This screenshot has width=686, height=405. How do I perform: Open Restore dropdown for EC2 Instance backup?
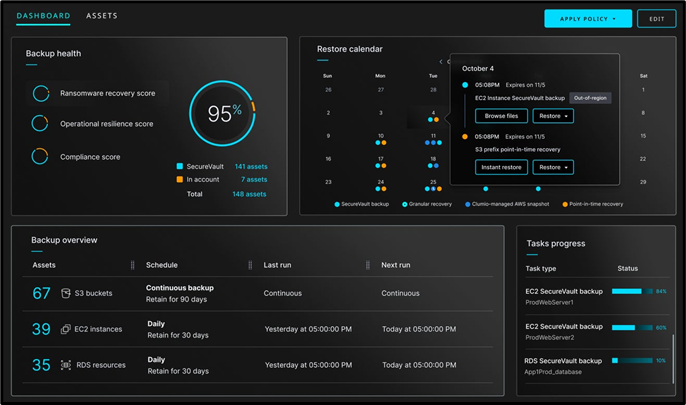pyautogui.click(x=553, y=116)
